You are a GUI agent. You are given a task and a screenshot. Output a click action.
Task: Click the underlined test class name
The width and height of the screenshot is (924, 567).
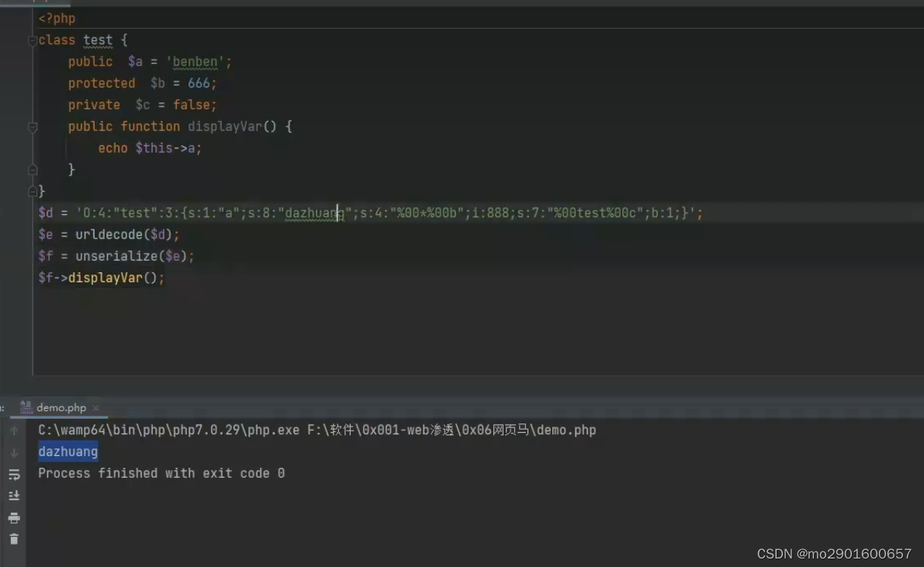click(x=97, y=40)
